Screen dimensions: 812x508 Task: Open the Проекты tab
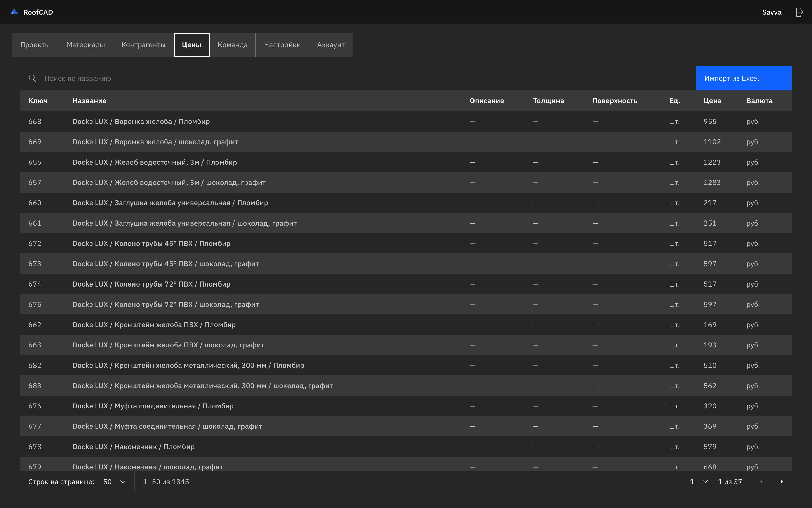[x=35, y=45]
